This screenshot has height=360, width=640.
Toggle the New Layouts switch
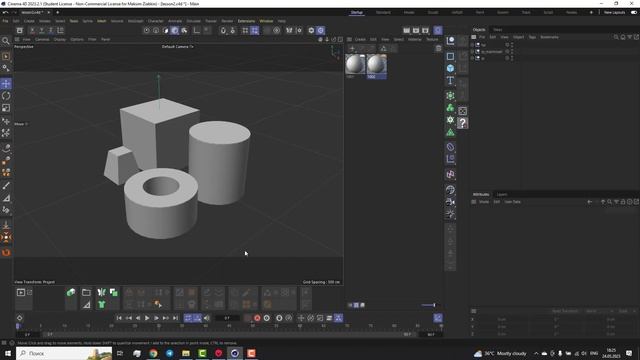coord(634,13)
